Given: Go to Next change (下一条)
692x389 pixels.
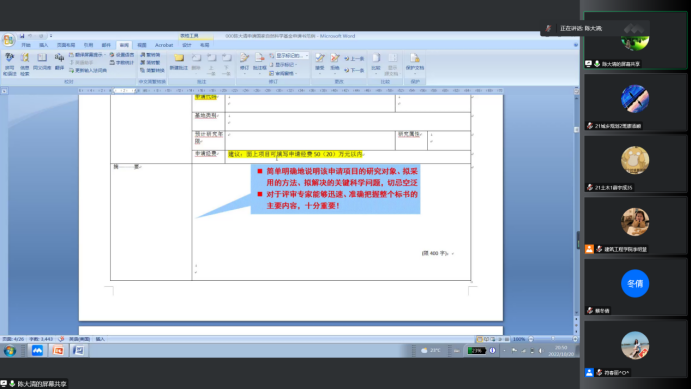Looking at the screenshot, I should [354, 70].
